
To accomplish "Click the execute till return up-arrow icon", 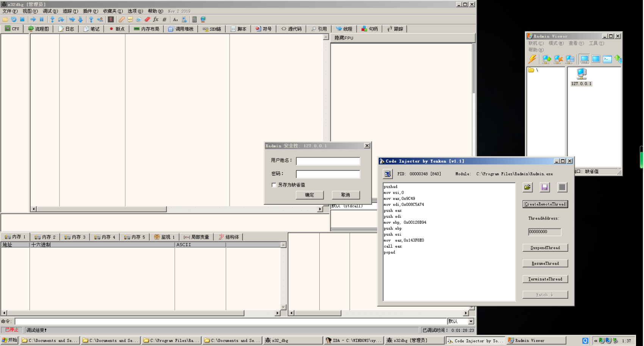I will tap(91, 19).
